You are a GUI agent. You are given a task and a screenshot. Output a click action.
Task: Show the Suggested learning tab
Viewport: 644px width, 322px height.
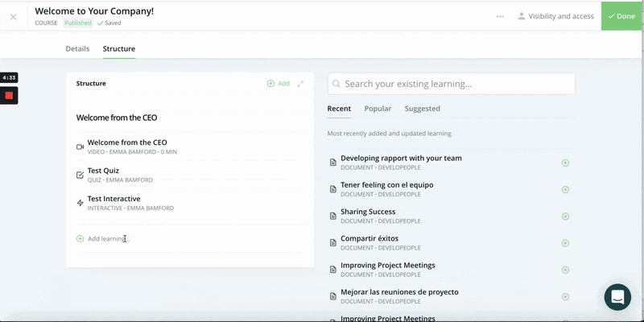422,109
